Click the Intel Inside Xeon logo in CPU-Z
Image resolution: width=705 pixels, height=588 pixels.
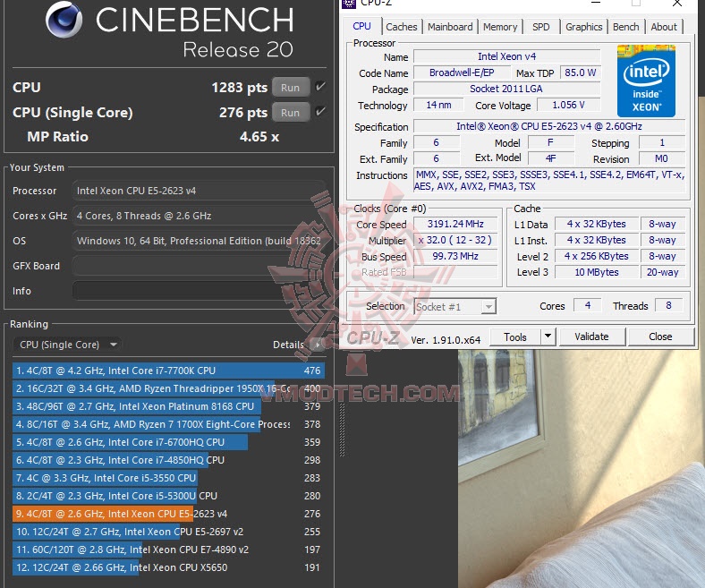click(x=646, y=81)
